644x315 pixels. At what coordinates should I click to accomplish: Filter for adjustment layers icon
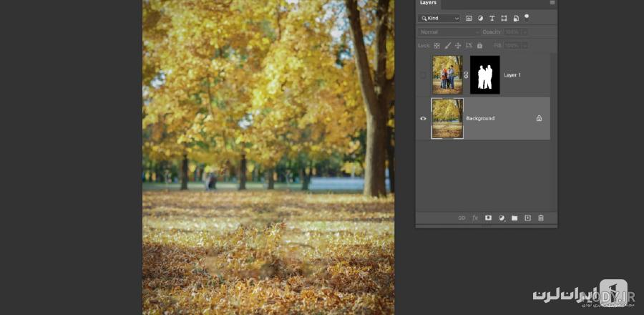pyautogui.click(x=481, y=18)
